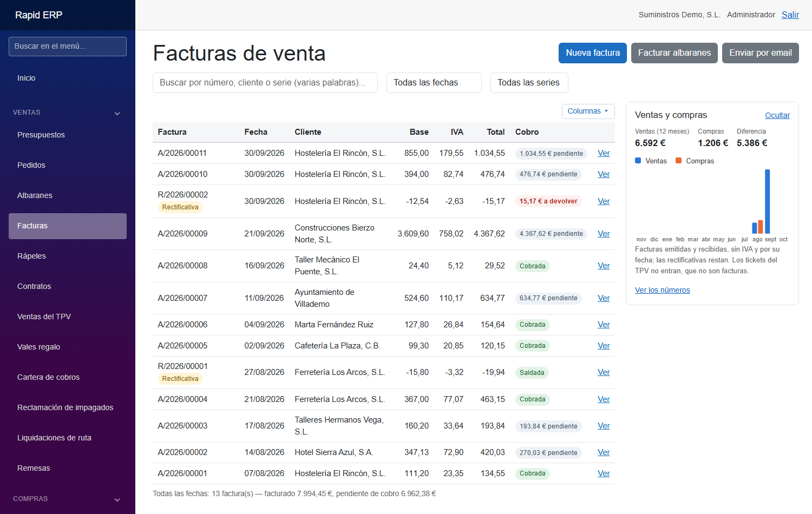The image size is (812, 514).
Task: Hide the Ventas y compras panel with Ocultar
Action: tap(777, 115)
